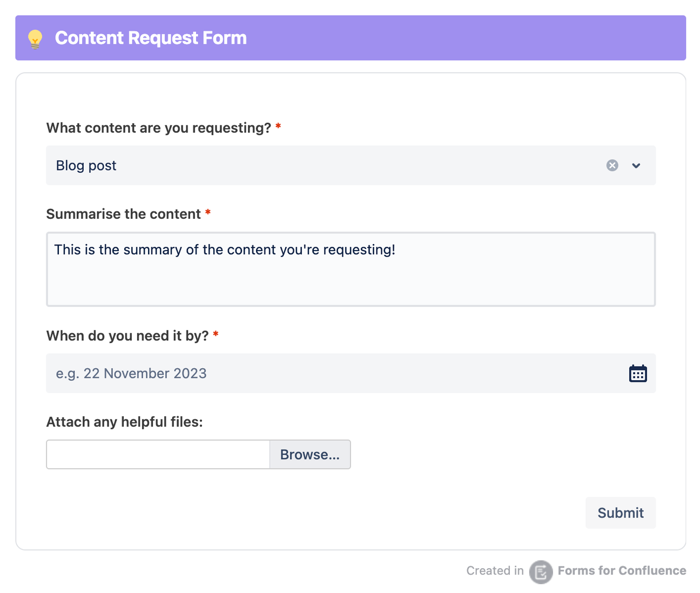Click the date field showing 22 November 2023 placeholder
The image size is (700, 593).
[x=324, y=373]
